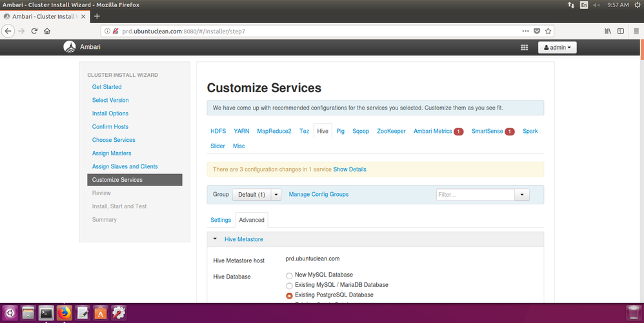The height and width of the screenshot is (323, 644).
Task: Go to Select Version wizard step
Action: click(110, 100)
